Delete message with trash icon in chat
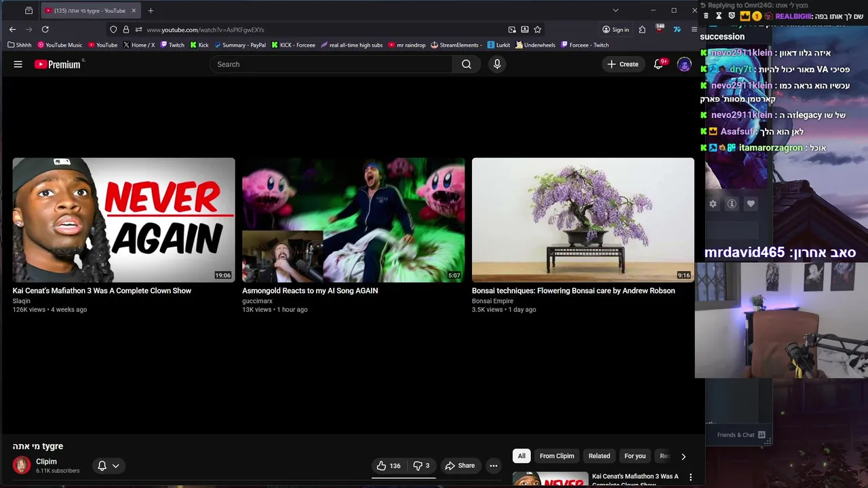868x488 pixels. [706, 16]
